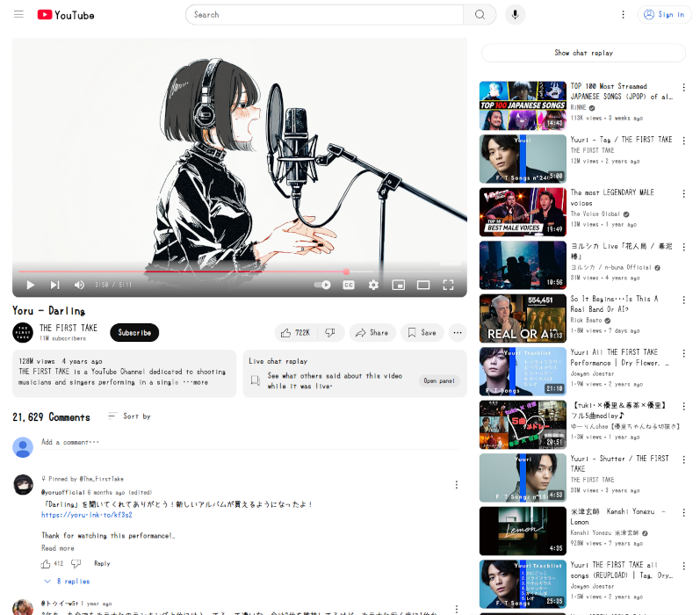Seek on the red video progress bar

click(239, 271)
